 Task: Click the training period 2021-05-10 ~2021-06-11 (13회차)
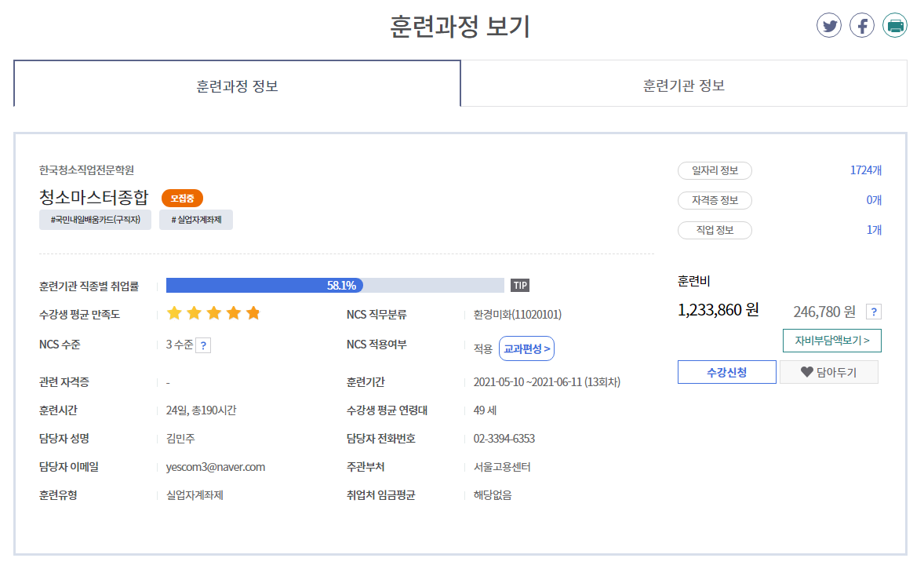pos(547,382)
